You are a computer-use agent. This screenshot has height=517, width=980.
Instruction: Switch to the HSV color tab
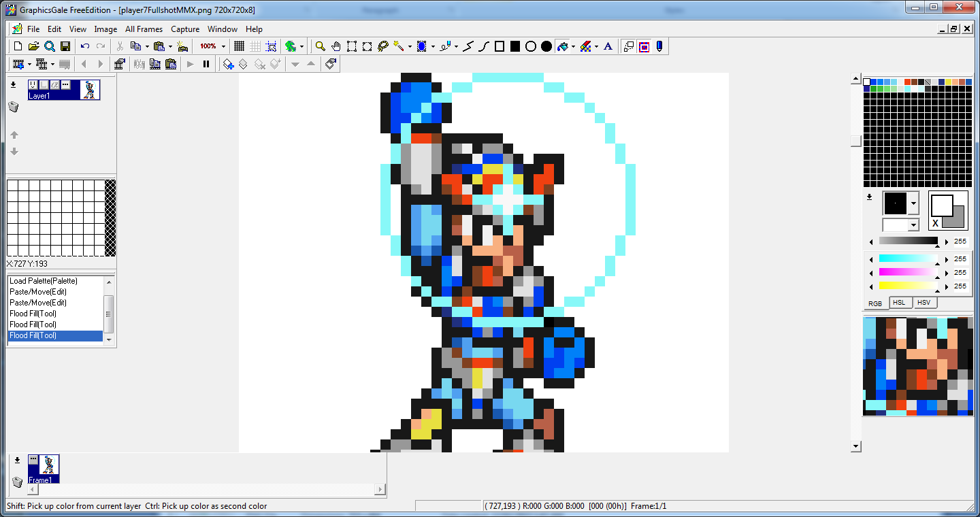[924, 303]
